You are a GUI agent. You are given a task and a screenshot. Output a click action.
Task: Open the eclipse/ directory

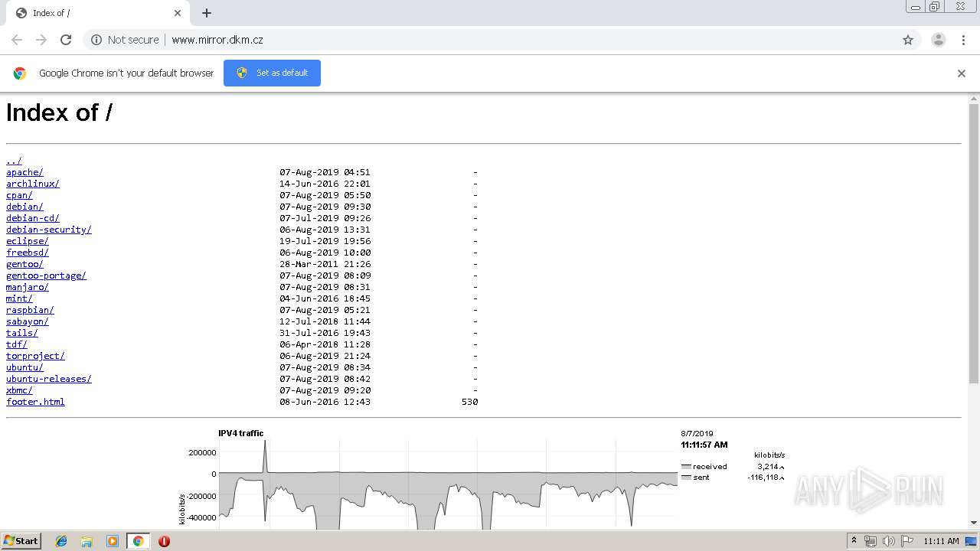coord(28,241)
